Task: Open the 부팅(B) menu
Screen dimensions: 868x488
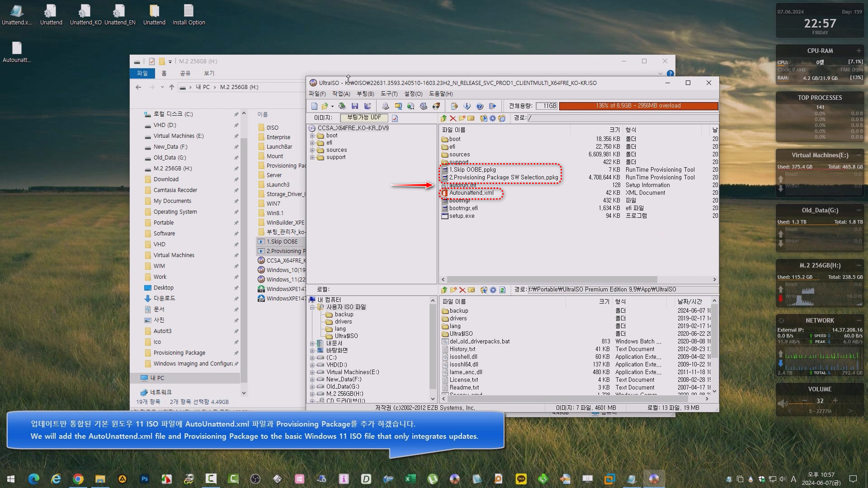Action: (x=365, y=94)
